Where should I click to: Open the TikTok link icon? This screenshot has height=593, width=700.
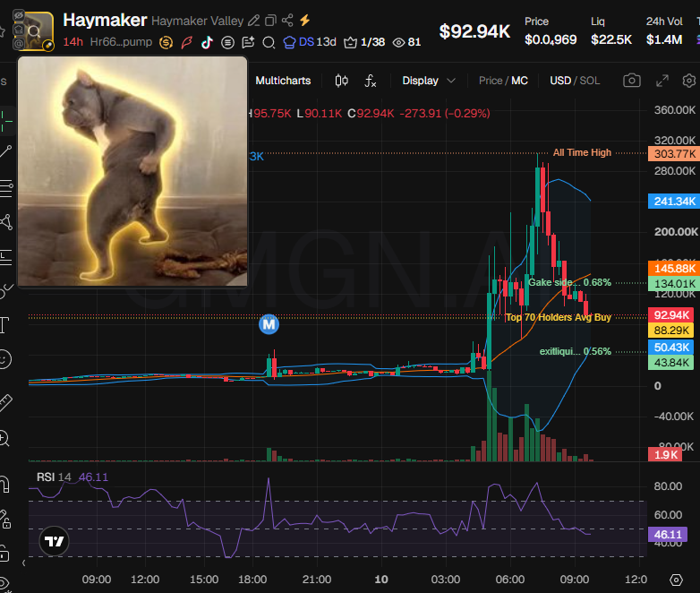coord(207,42)
